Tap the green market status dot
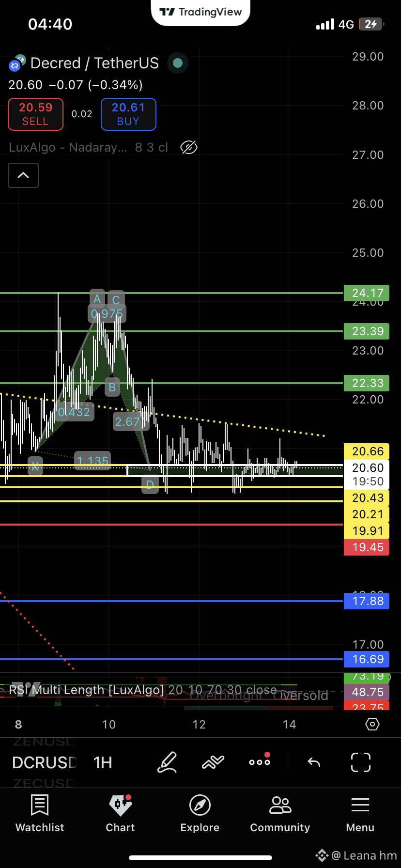Viewport: 401px width, 868px height. pyautogui.click(x=178, y=63)
